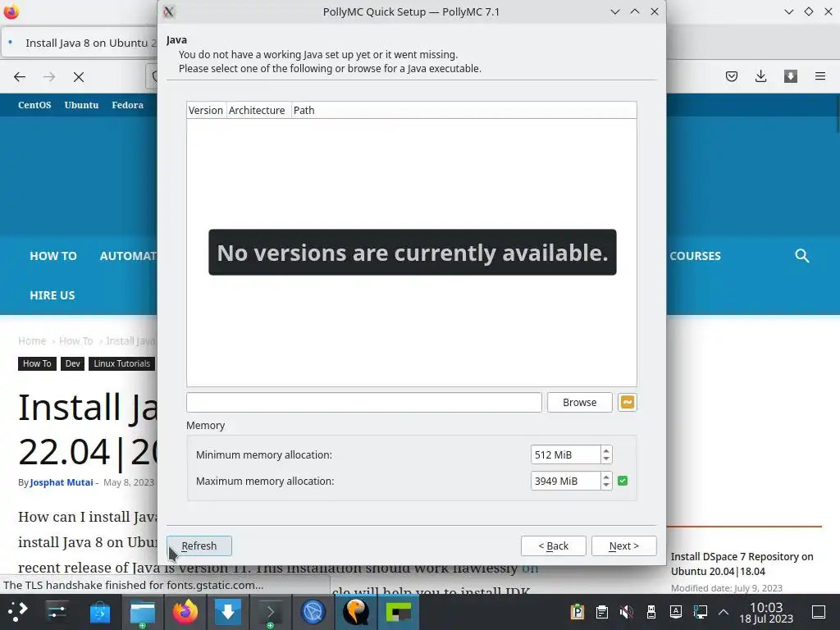
Task: Open Firefox Pocket save icon
Action: (x=731, y=76)
